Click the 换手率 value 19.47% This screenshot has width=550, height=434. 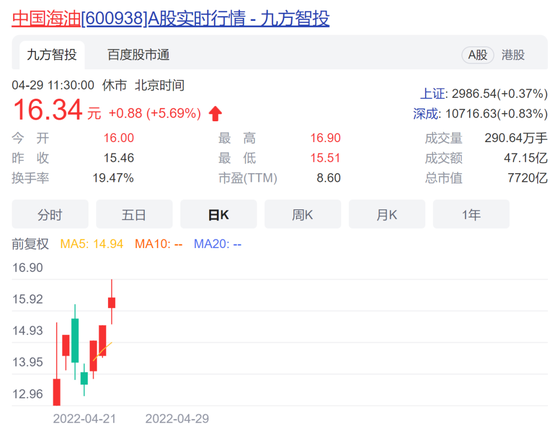click(113, 178)
